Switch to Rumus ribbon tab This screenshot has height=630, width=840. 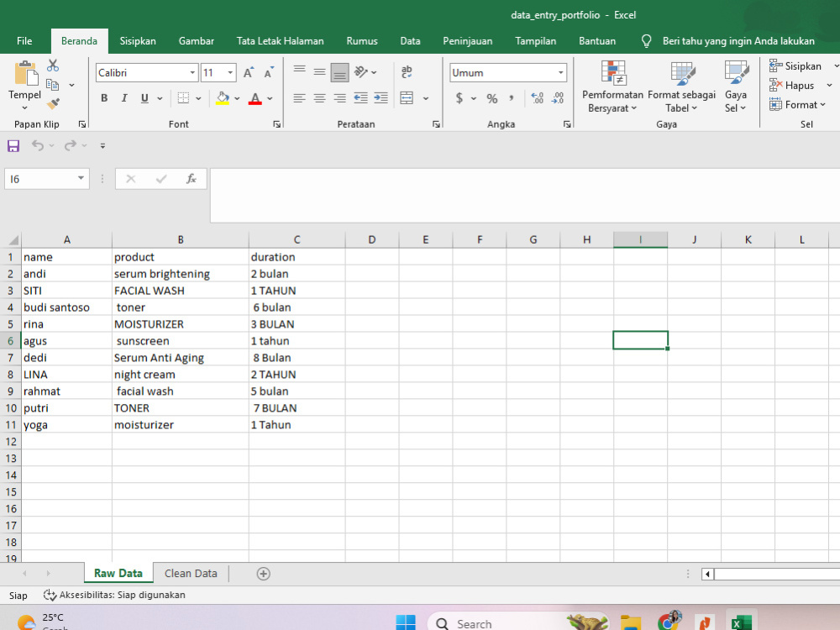click(x=361, y=40)
